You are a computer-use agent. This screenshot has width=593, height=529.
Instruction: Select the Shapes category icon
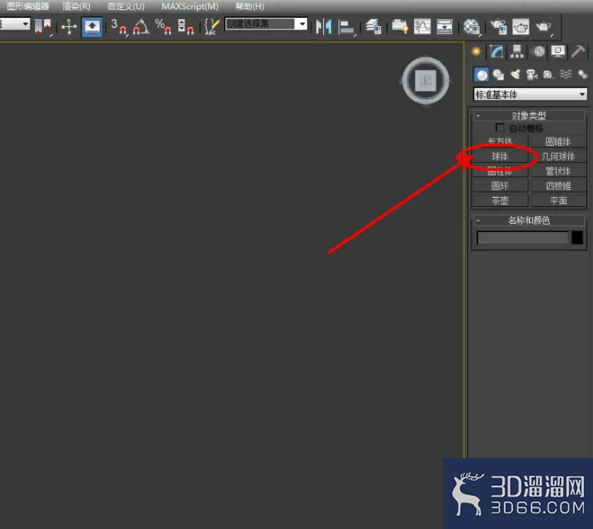498,74
